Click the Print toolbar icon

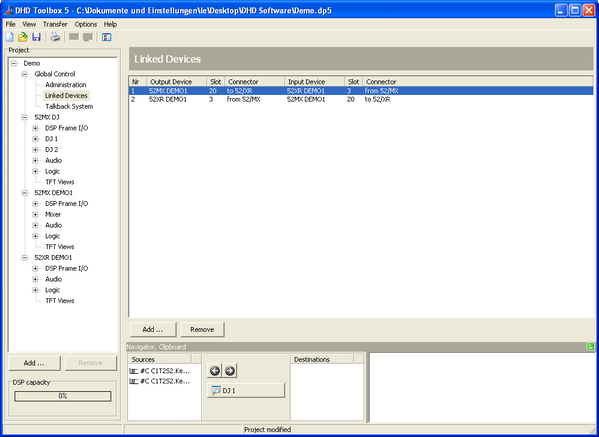click(56, 37)
